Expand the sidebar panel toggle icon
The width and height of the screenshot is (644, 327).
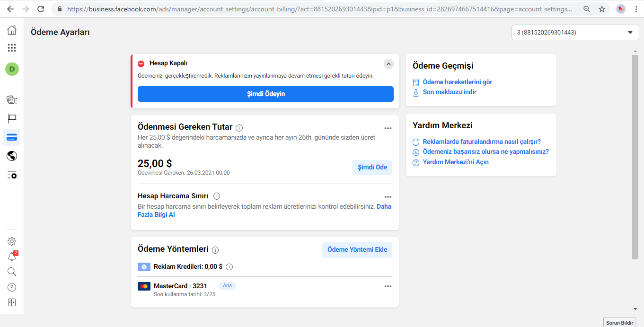tap(12, 302)
